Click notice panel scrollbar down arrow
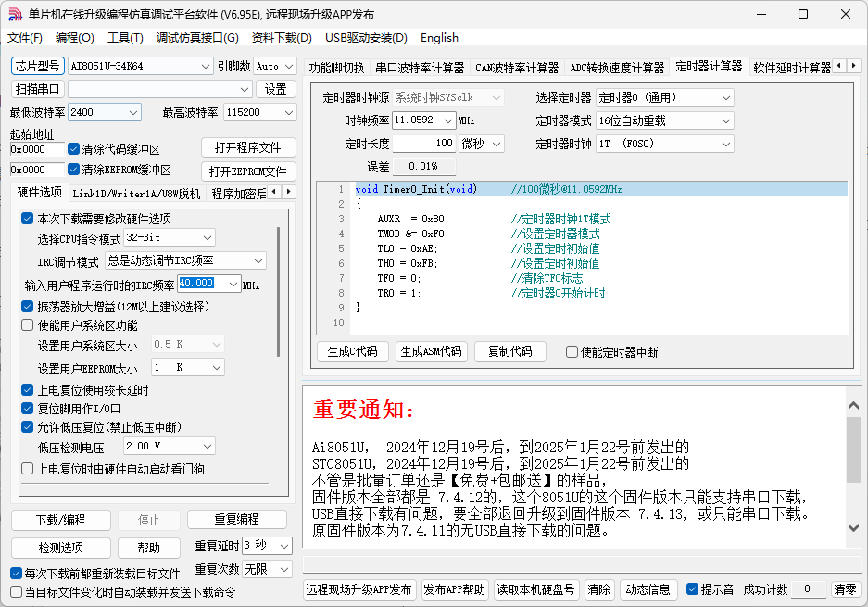The width and height of the screenshot is (868, 607). 853,539
